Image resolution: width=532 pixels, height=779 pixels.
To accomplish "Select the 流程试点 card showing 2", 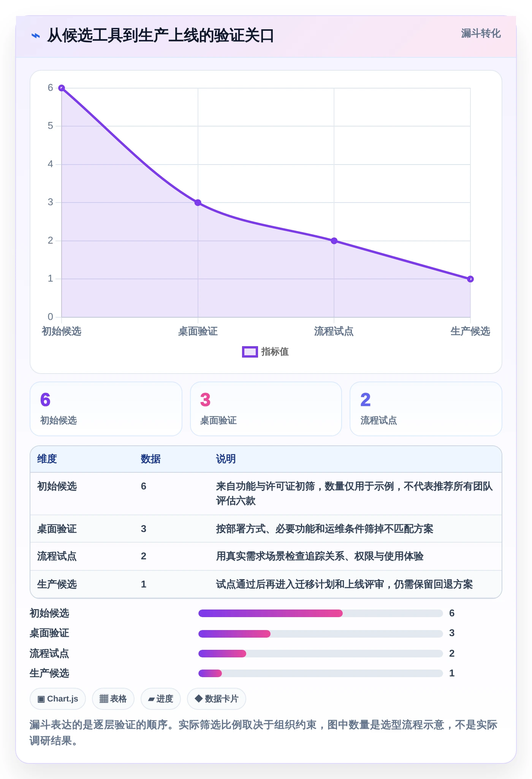I will (426, 409).
